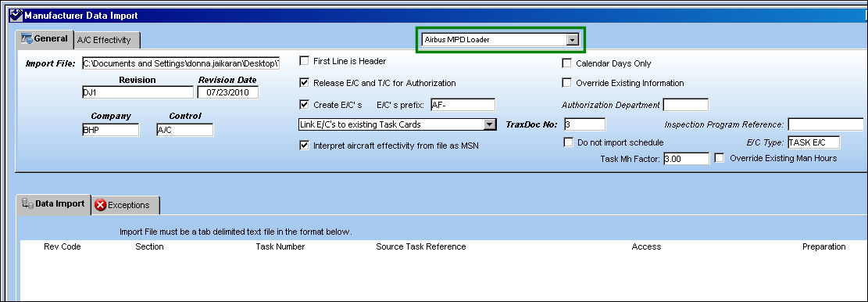
Task: Toggle First Line is Header checkbox
Action: coord(304,61)
